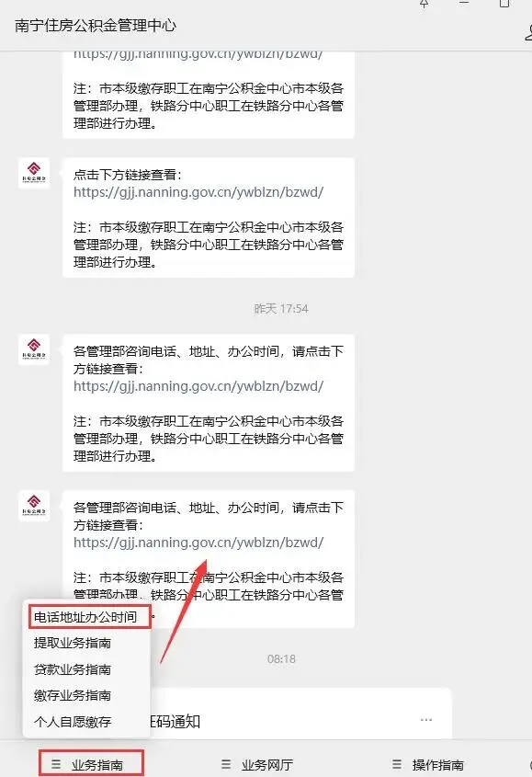
Task: Click avatar of first 各管理部咨询电话 message
Action: [34, 349]
